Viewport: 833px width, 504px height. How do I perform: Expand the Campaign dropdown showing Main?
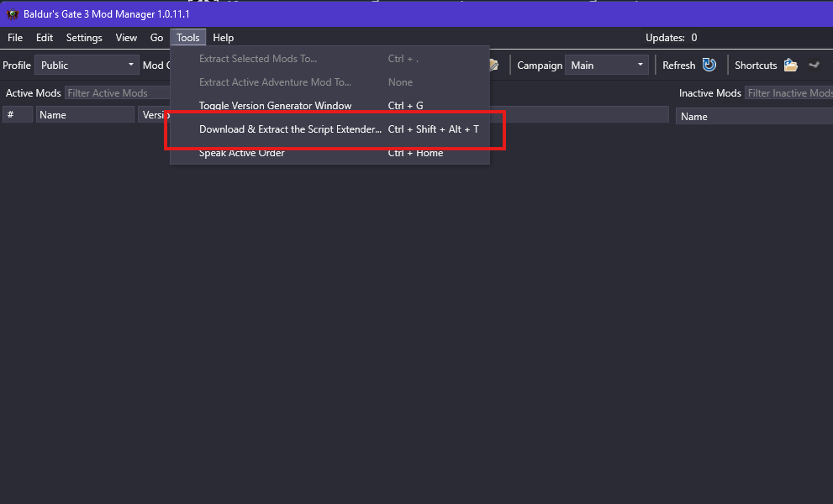coord(606,66)
